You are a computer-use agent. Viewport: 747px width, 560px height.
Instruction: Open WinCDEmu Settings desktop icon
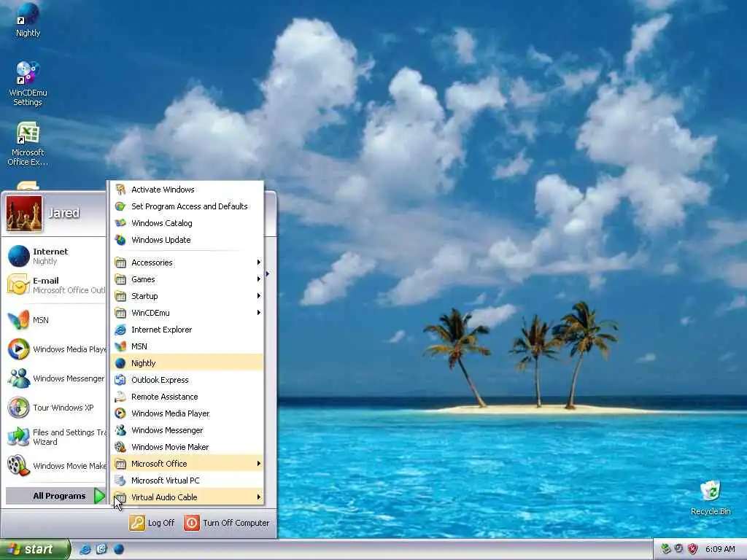coord(28,83)
